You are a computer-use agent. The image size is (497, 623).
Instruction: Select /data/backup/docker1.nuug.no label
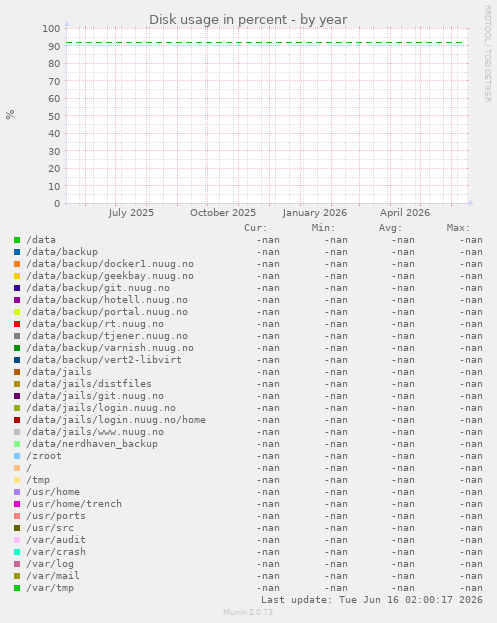click(110, 264)
